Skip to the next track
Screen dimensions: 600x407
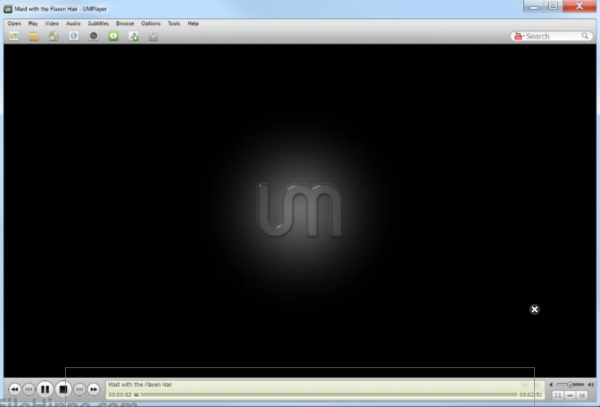pos(79,389)
